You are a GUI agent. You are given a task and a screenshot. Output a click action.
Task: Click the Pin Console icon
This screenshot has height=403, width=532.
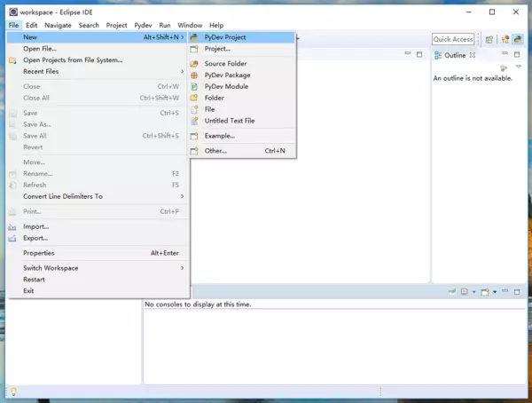click(x=452, y=292)
